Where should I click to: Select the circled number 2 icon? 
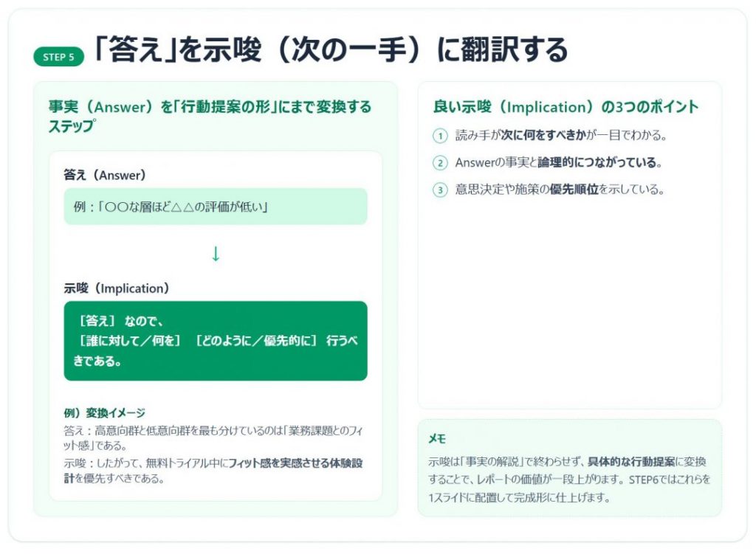point(440,163)
